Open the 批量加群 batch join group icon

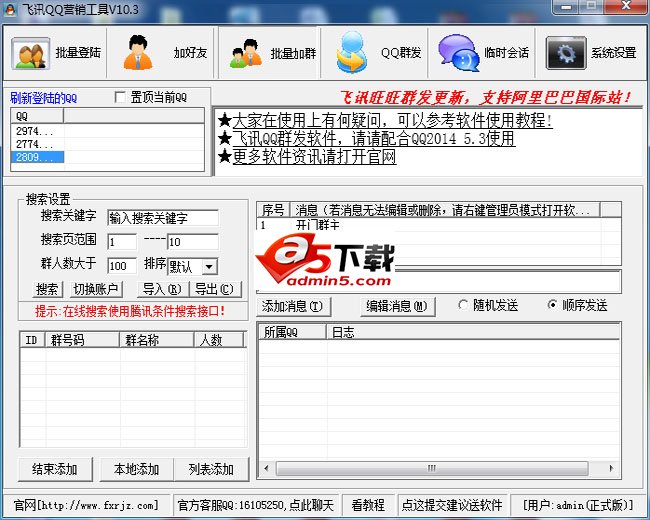[x=246, y=53]
